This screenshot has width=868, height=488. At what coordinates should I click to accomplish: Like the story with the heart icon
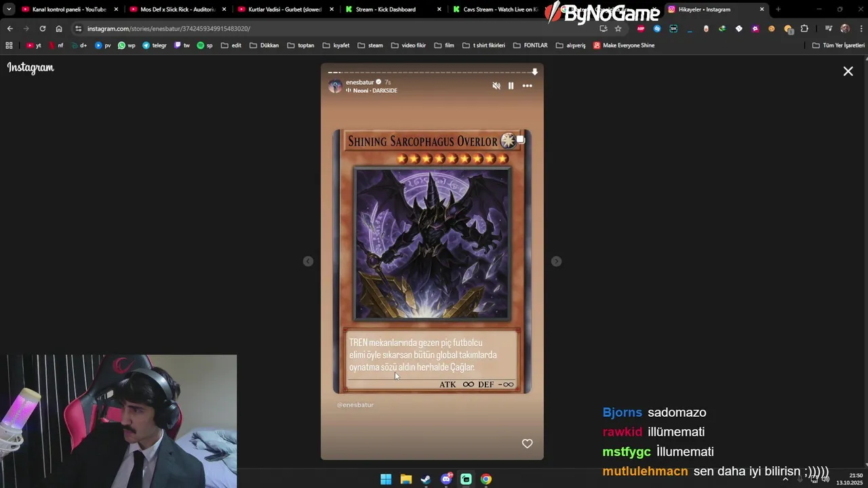click(527, 443)
